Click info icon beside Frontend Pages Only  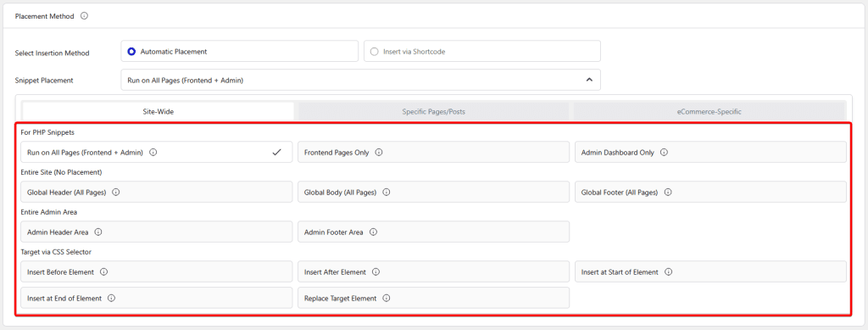click(x=379, y=152)
